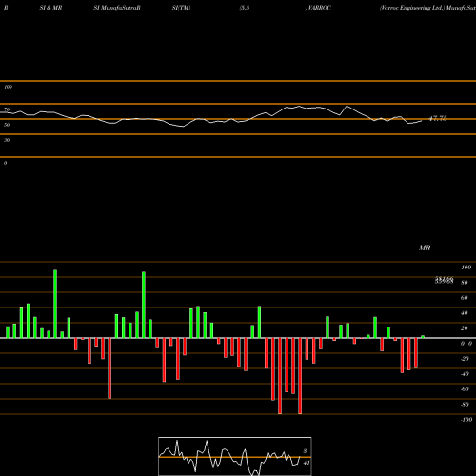Screen dimensions: 476x476
Task: Click the RSI current value 47.75
Action: click(x=438, y=118)
